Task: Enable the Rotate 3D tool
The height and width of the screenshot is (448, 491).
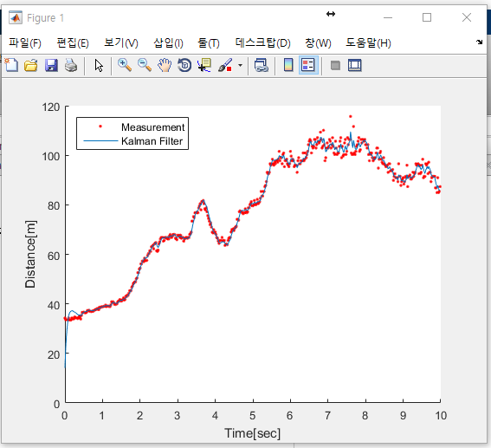Action: [x=184, y=66]
